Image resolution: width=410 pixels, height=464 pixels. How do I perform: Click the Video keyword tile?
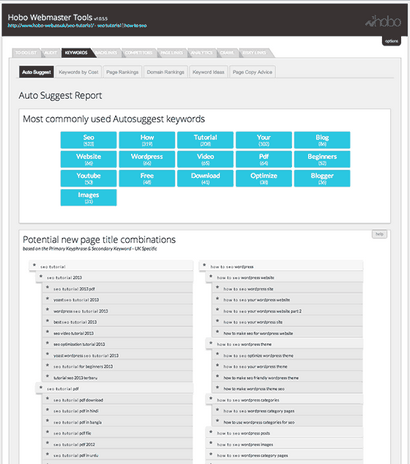(x=205, y=159)
